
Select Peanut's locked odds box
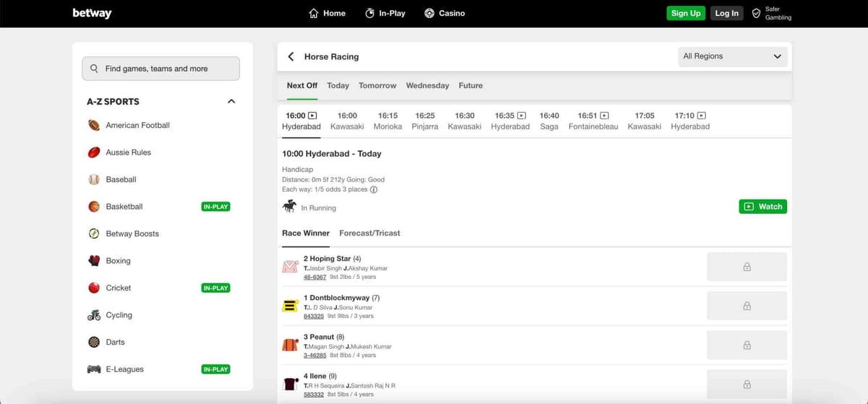point(746,345)
